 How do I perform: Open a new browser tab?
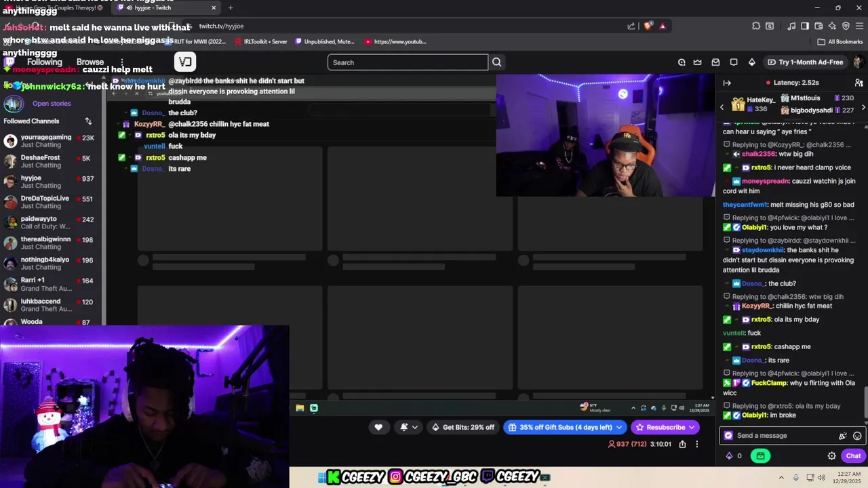[231, 7]
